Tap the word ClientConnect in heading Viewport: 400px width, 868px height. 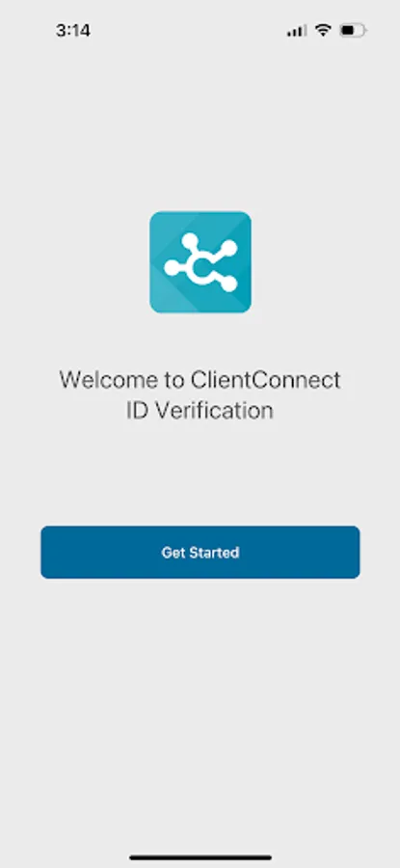[x=266, y=380]
